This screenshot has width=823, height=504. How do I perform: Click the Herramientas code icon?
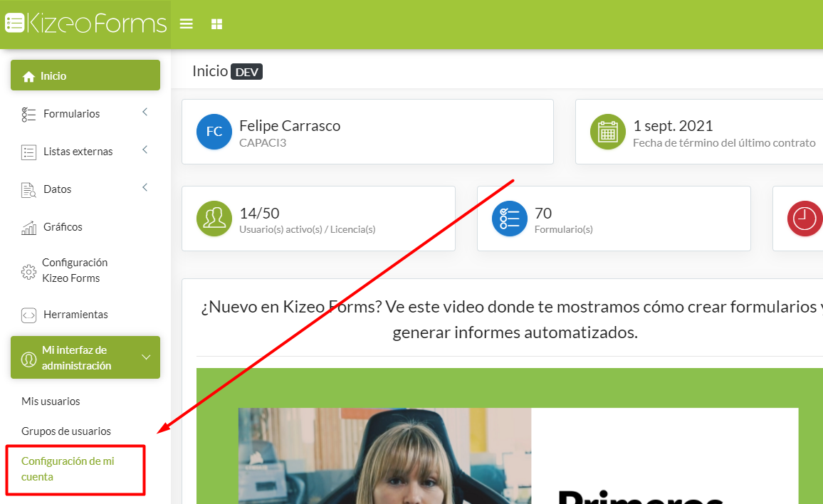28,315
